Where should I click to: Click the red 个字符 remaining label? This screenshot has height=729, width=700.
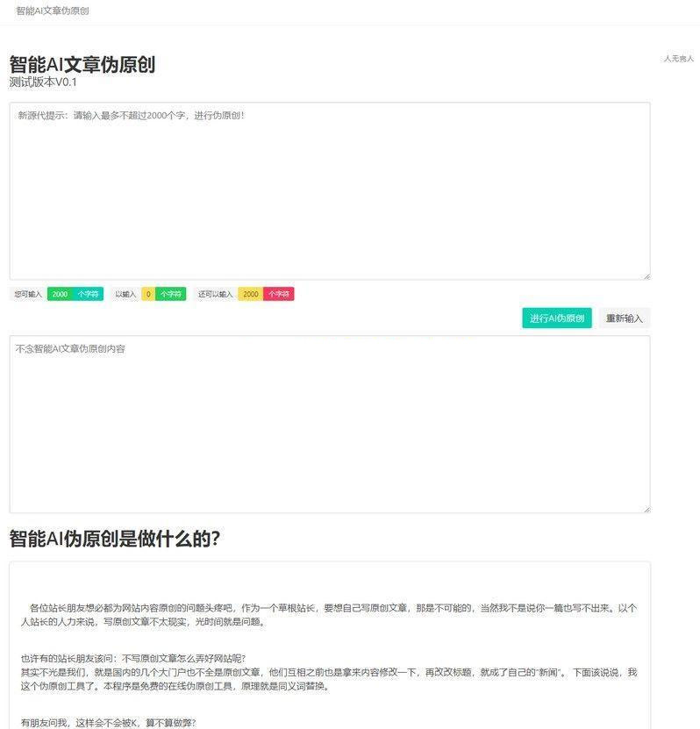279,294
